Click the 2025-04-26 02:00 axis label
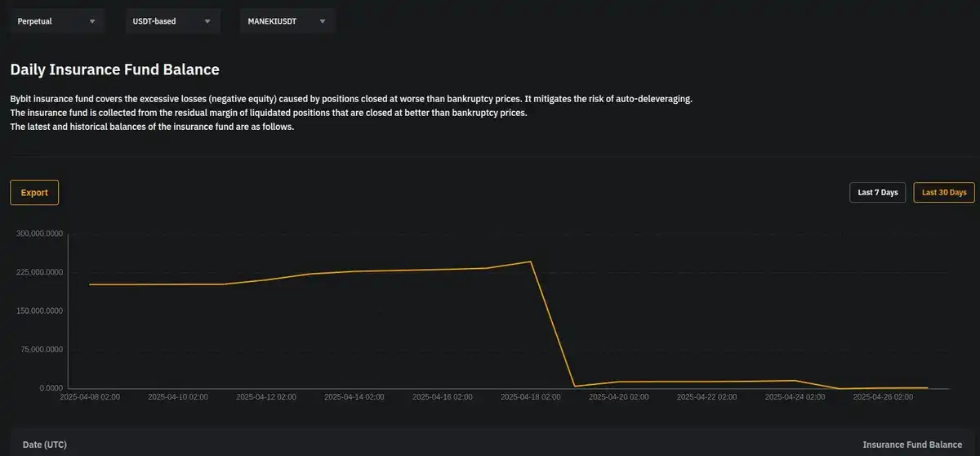 883,397
